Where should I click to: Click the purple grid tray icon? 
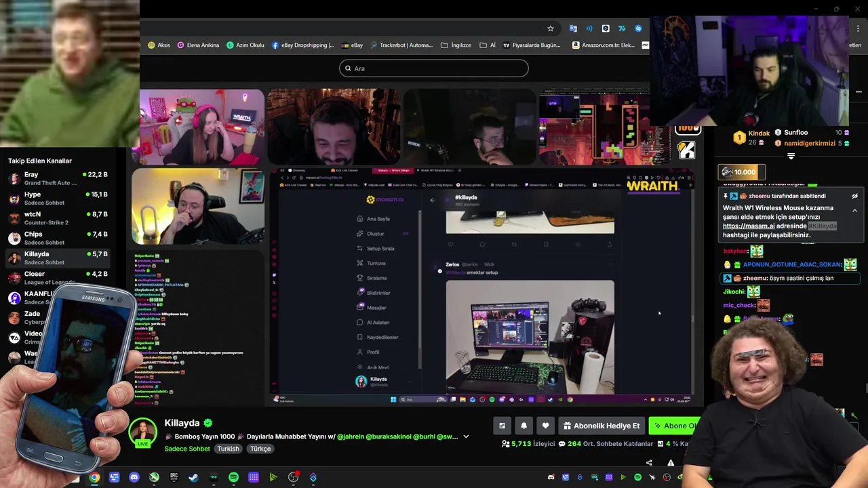[609, 478]
